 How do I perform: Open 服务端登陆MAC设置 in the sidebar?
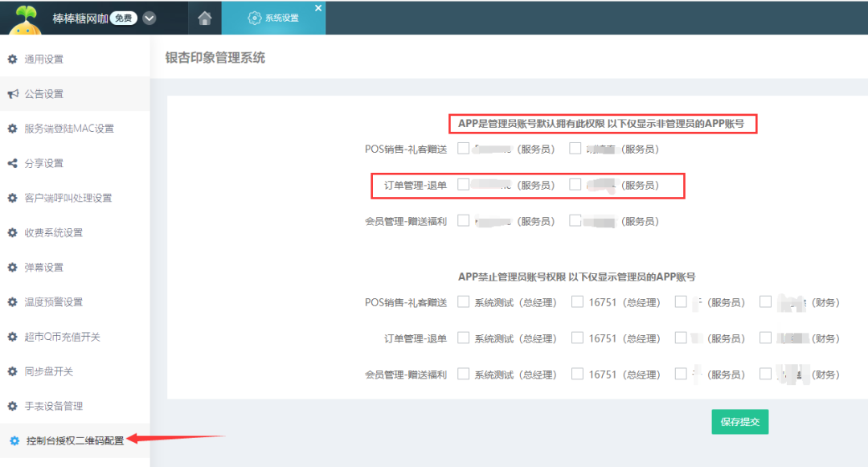click(69, 129)
